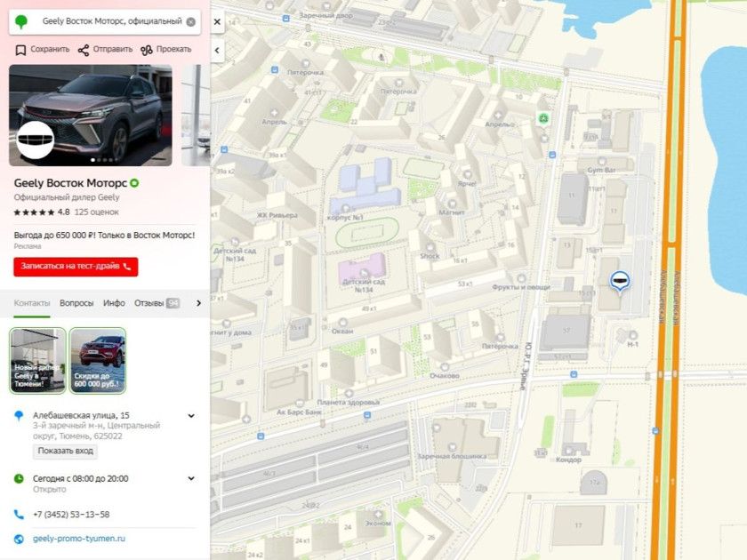747x560 pixels.
Task: Switch to the Контакты tab
Action: pos(31,303)
